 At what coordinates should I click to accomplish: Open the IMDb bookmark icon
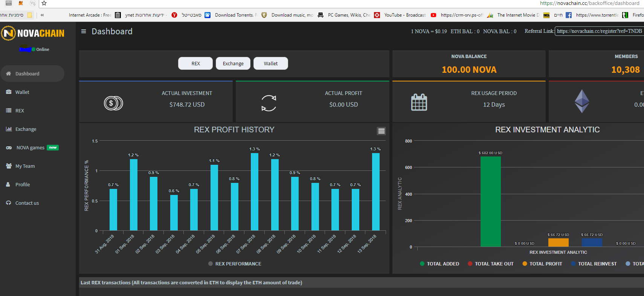coord(546,15)
